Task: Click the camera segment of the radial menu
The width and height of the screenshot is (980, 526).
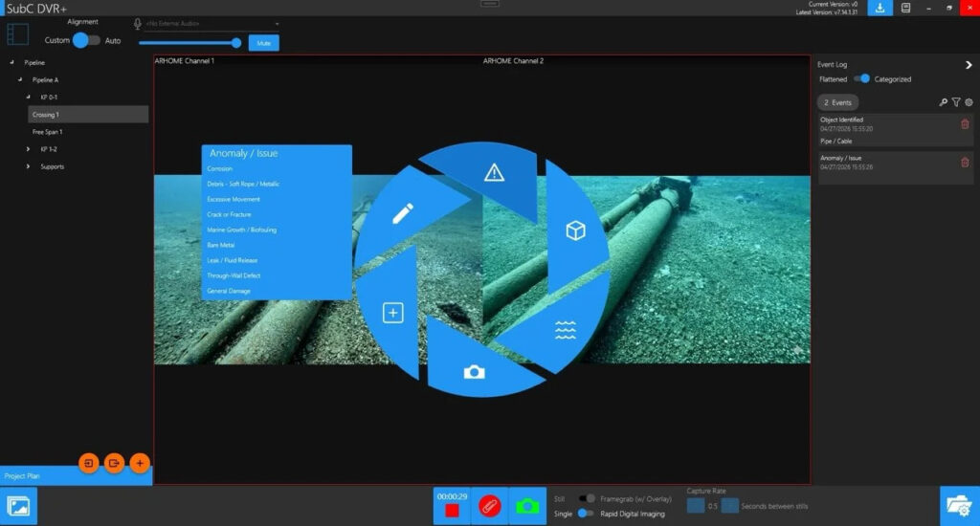Action: (474, 372)
